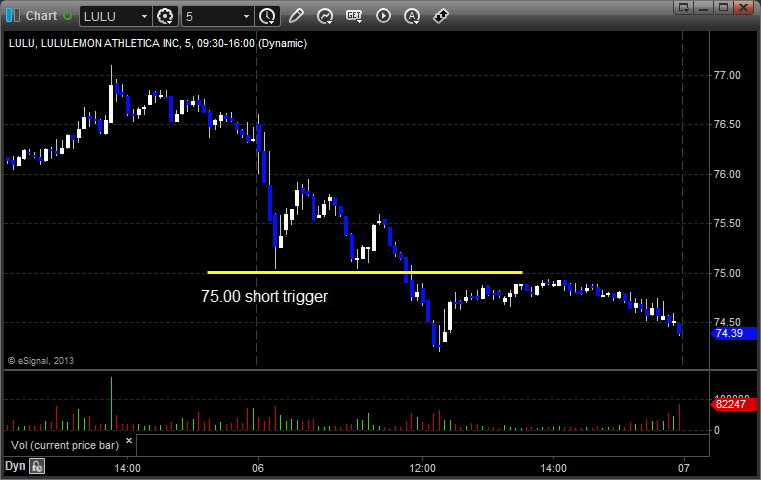The image size is (761, 480).
Task: Click the blue 74.39 price marker
Action: [734, 333]
